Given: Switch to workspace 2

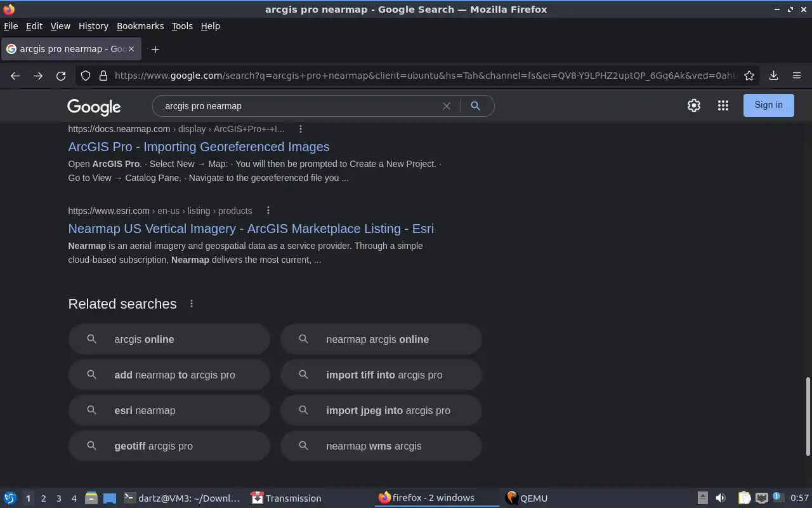Looking at the screenshot, I should 43,498.
